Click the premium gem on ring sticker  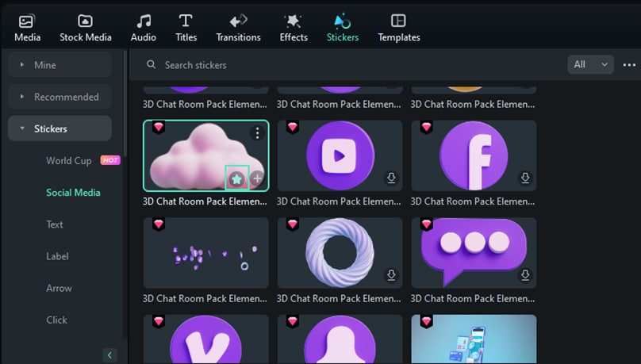[x=292, y=224]
